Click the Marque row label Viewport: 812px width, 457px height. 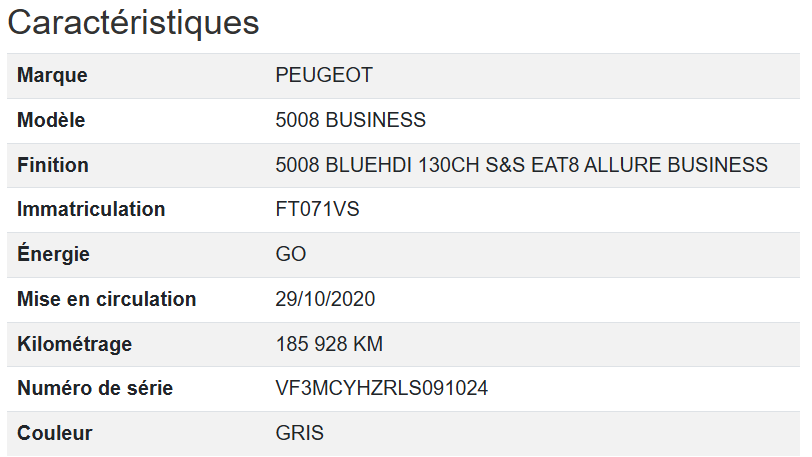click(x=52, y=76)
